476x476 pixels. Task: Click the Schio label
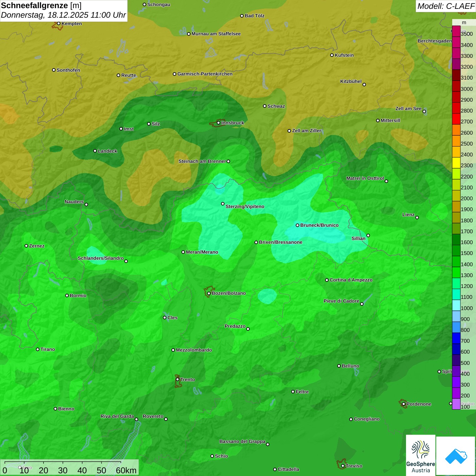[x=221, y=456]
